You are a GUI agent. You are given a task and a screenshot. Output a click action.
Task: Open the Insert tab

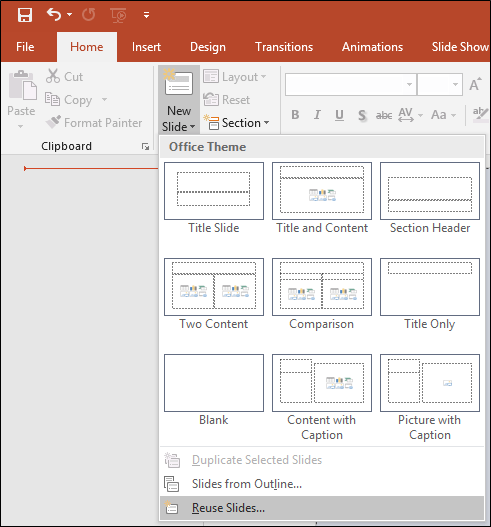pyautogui.click(x=146, y=47)
